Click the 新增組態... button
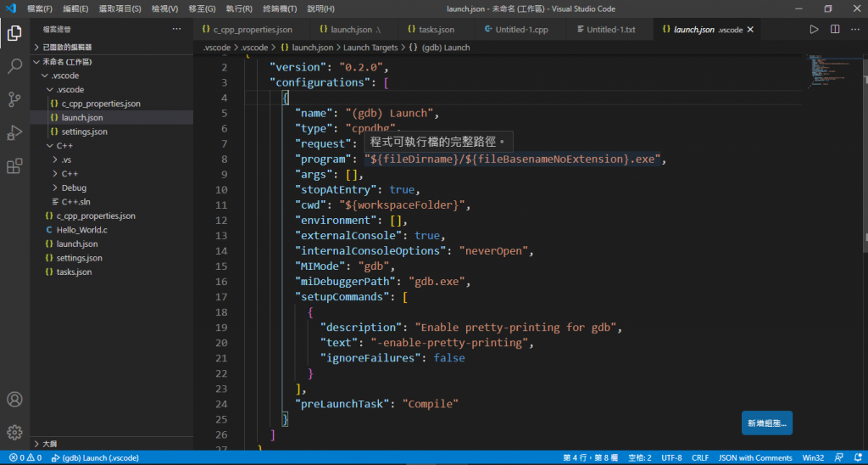 pos(766,423)
